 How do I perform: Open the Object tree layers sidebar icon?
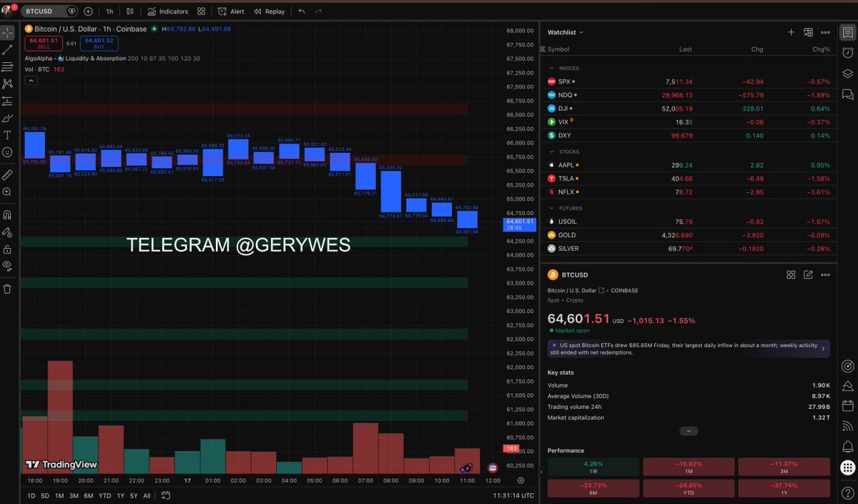click(847, 73)
